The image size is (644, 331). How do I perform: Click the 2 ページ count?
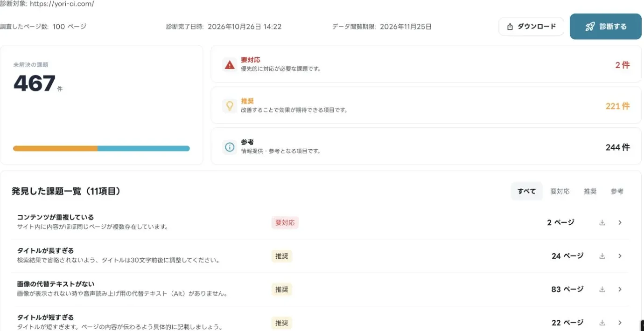560,222
